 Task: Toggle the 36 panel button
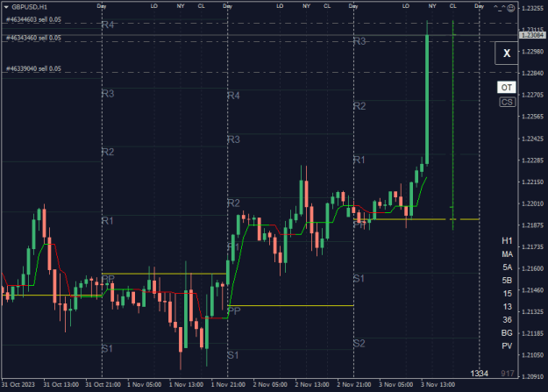click(507, 320)
